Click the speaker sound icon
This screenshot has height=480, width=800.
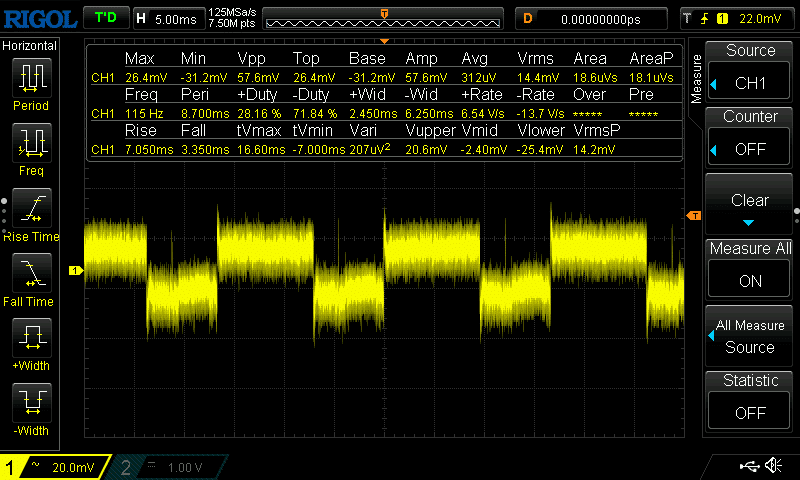coord(773,466)
